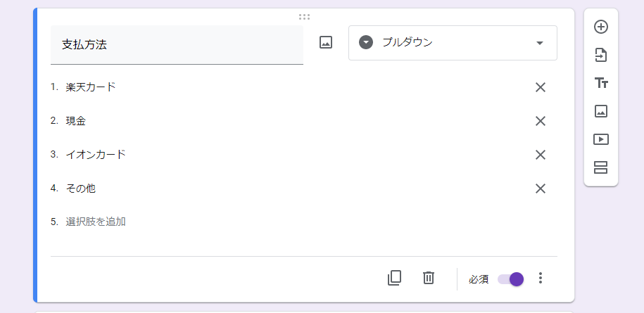Add an image from the sidebar
Screen dimensions: 644x313
600,111
